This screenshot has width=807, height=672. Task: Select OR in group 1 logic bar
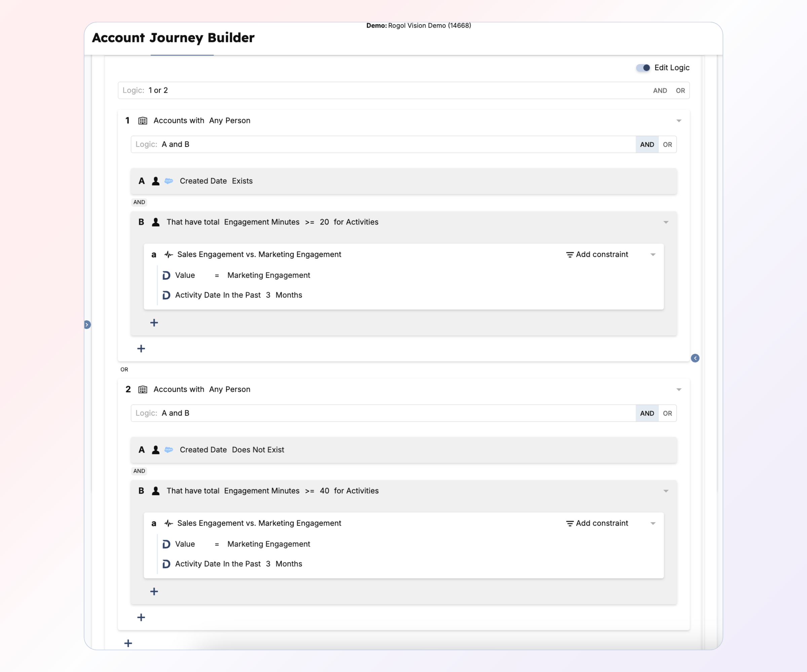(x=667, y=144)
